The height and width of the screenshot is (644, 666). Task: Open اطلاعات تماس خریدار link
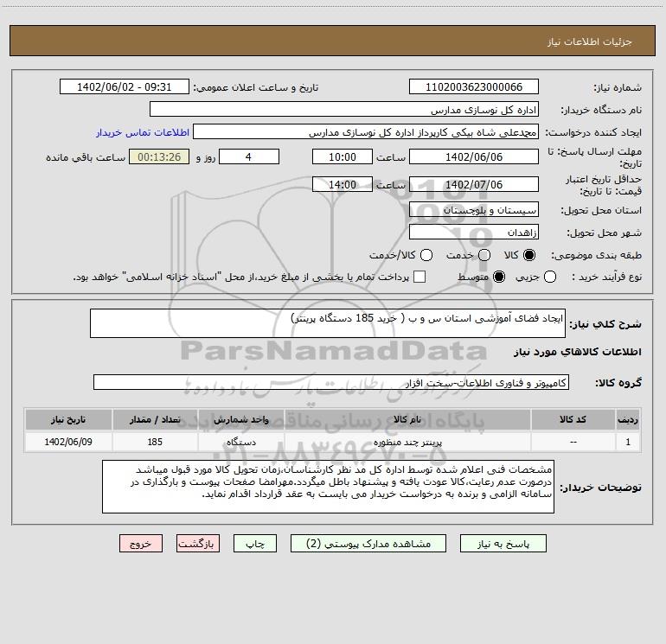(143, 132)
